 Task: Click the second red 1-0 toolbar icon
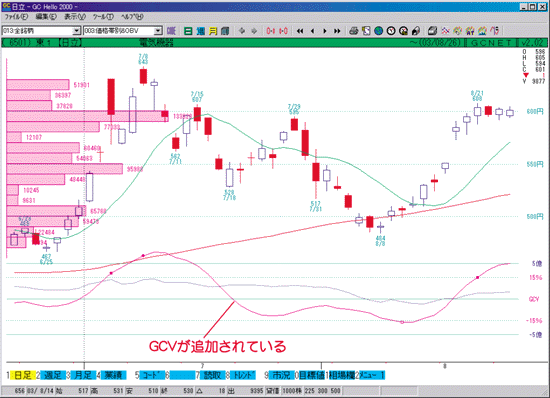click(283, 31)
